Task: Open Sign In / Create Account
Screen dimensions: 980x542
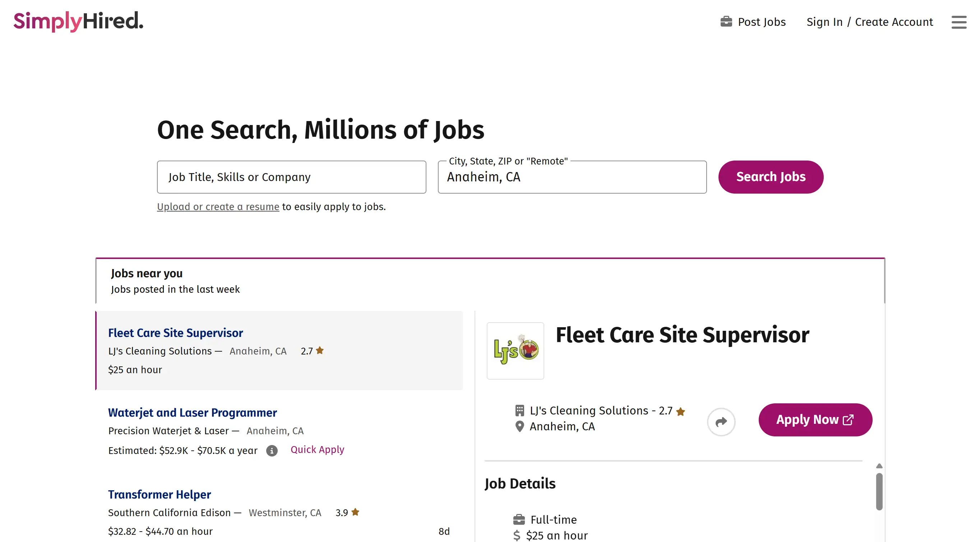Action: pos(870,22)
